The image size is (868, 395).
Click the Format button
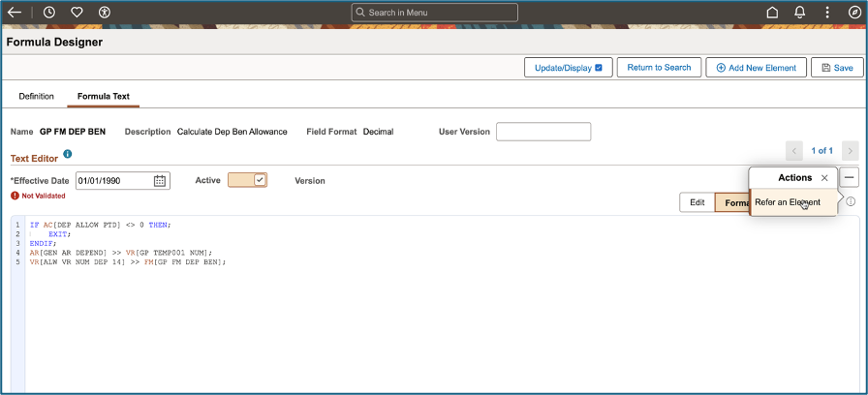point(732,202)
